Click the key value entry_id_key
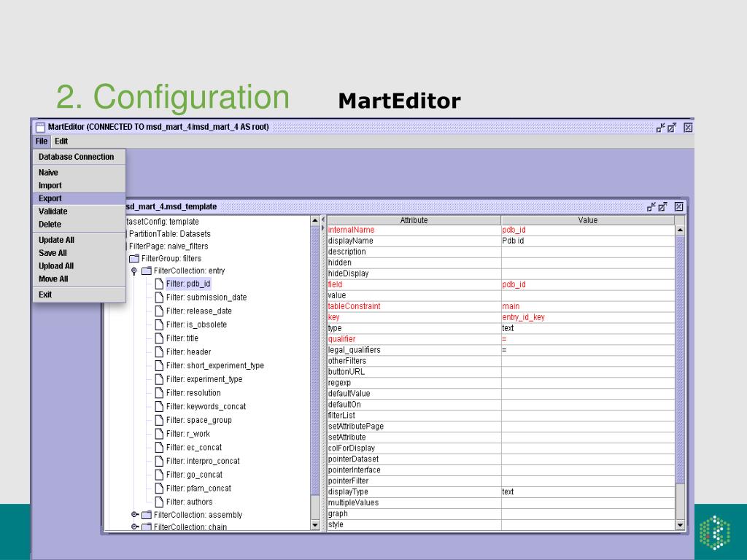The width and height of the screenshot is (747, 560). pos(588,317)
